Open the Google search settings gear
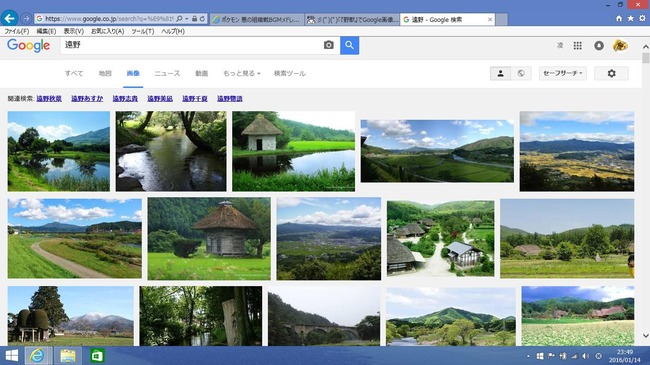This screenshot has height=365, width=650. [611, 73]
